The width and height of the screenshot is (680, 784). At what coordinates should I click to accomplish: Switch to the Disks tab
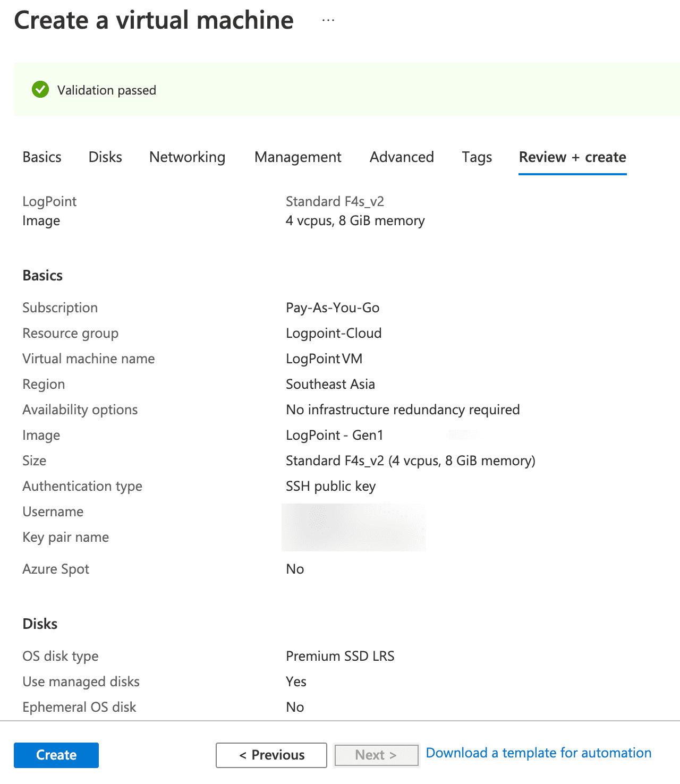[x=105, y=157]
